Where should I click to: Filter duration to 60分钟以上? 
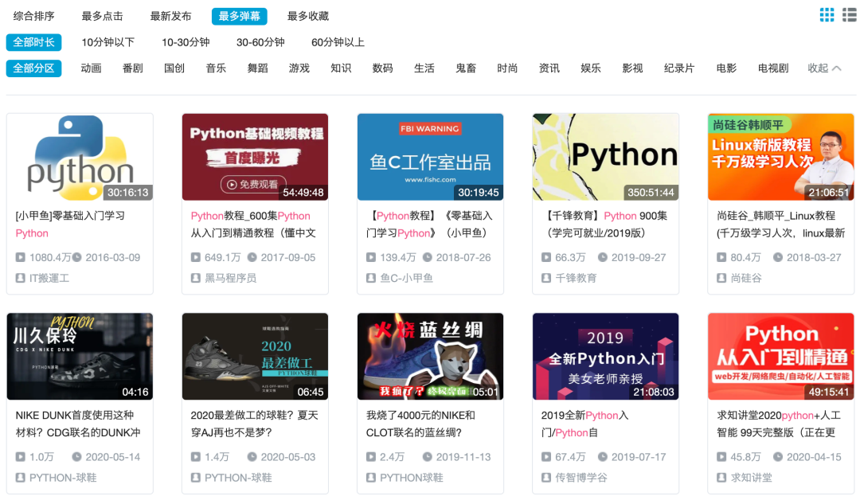tap(338, 42)
